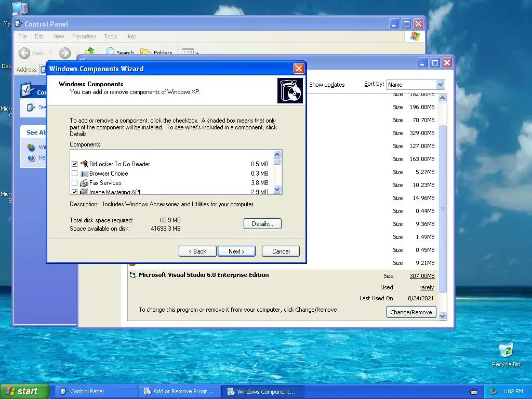
Task: Open the 307.00MB size link
Action: click(x=422, y=276)
